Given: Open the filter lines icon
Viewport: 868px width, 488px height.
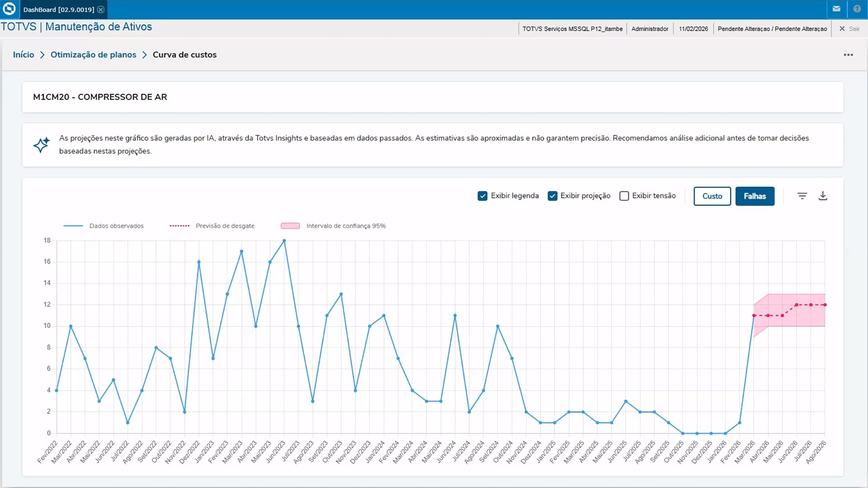Looking at the screenshot, I should click(802, 196).
